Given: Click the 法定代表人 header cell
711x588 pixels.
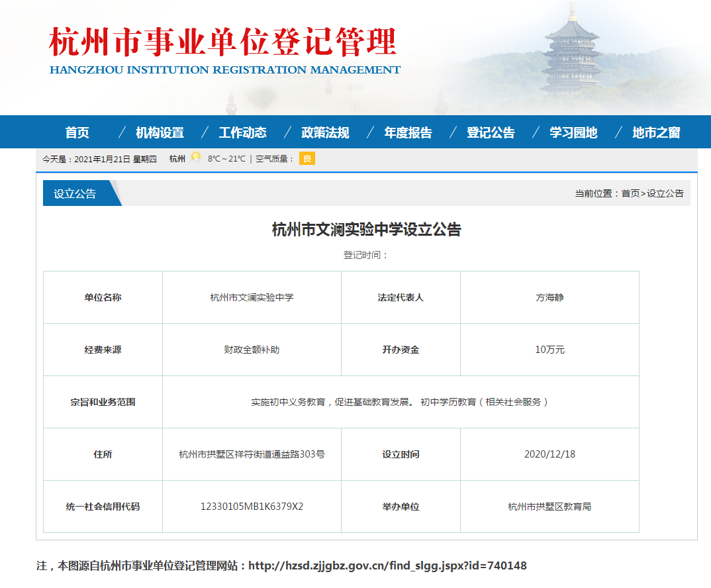Looking at the screenshot, I should 401,297.
